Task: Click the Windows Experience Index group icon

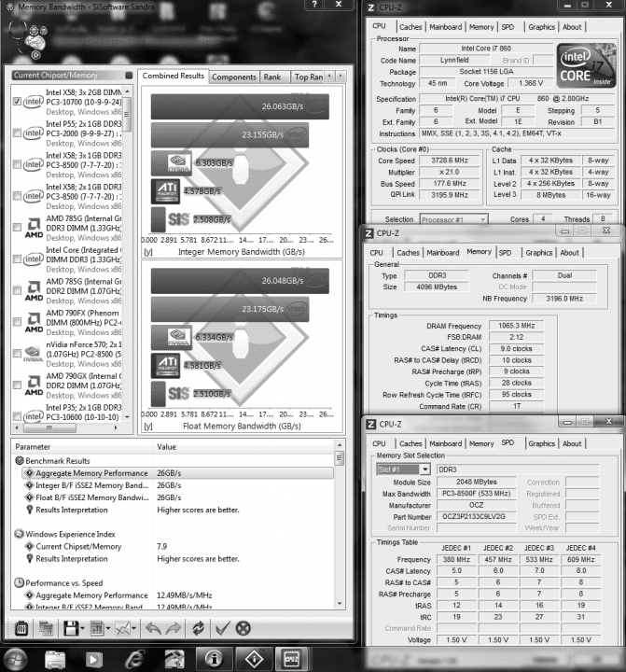Action: click(20, 534)
